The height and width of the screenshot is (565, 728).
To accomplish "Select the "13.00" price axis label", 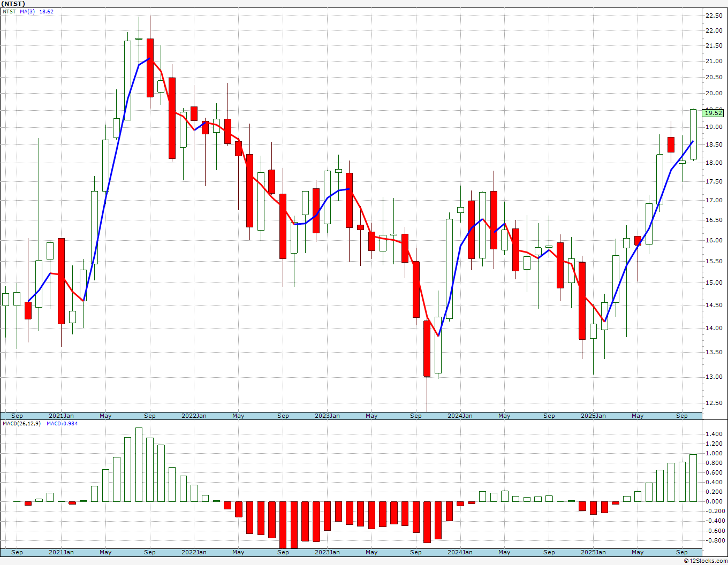I will [x=714, y=377].
